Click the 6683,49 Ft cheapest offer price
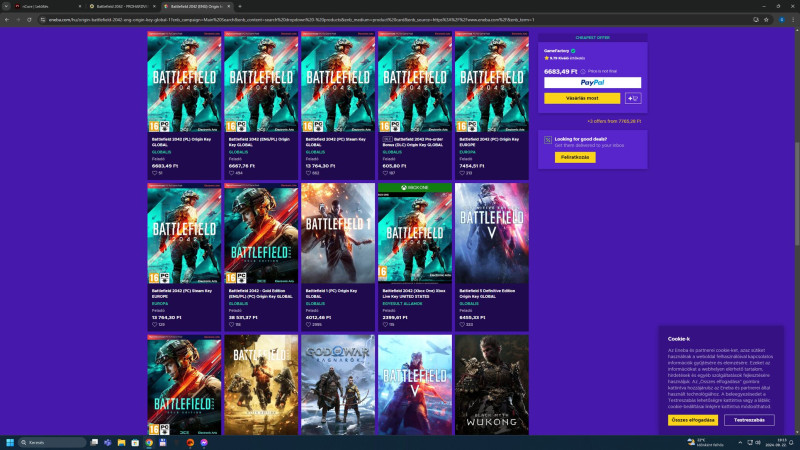800x450 pixels. (560, 71)
